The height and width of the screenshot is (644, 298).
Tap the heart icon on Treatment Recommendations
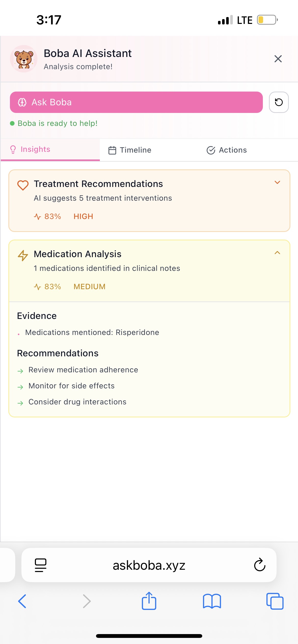click(x=23, y=185)
